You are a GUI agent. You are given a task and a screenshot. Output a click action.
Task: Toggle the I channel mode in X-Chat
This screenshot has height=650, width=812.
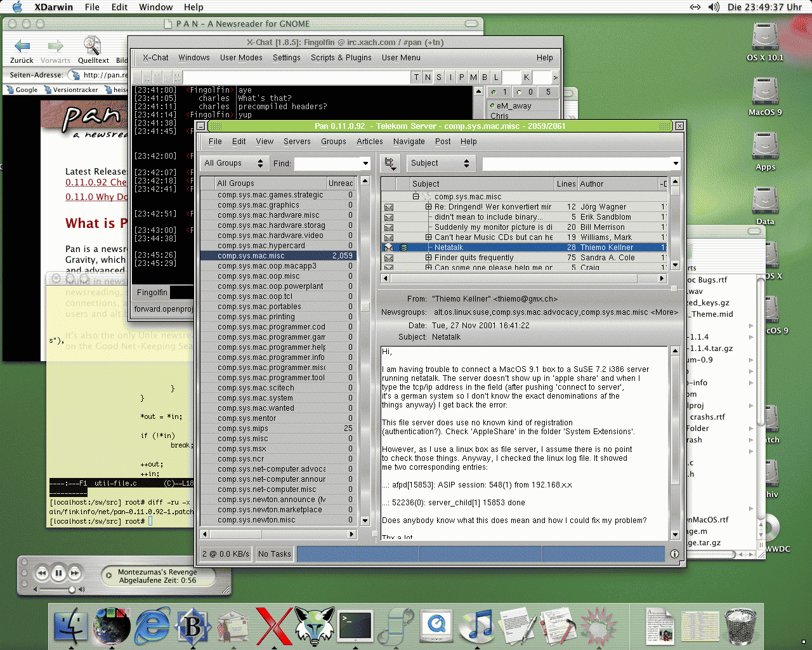(x=450, y=77)
